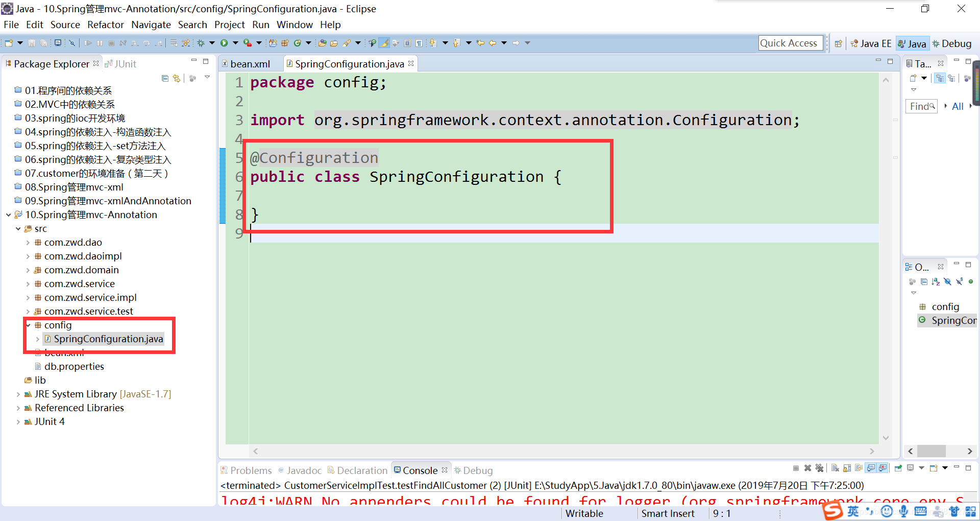Open the Debug button dropdown arrow
This screenshot has height=521, width=980.
pos(212,43)
